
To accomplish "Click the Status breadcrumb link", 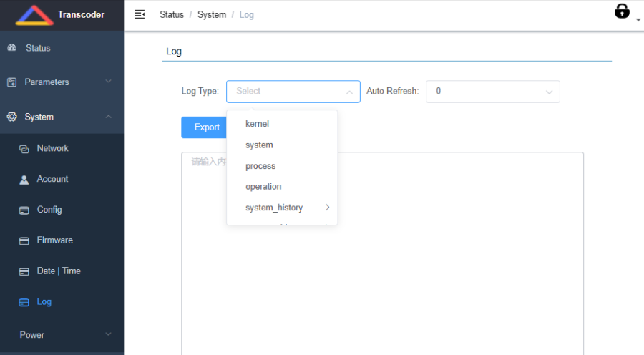I will pos(172,15).
